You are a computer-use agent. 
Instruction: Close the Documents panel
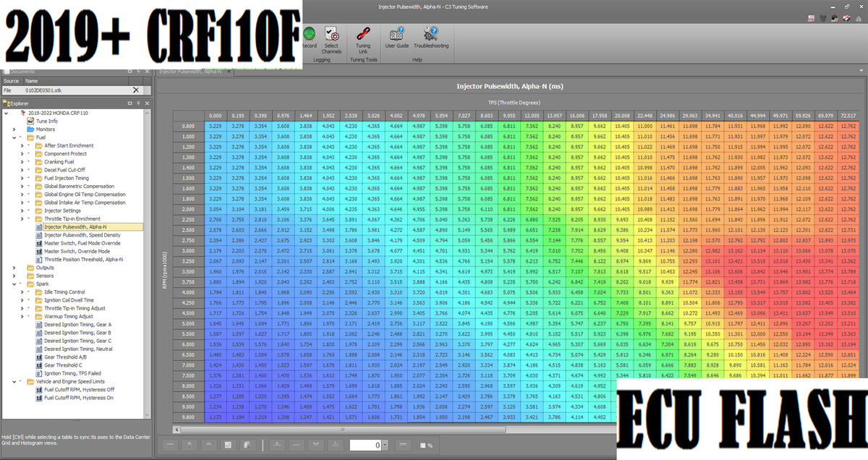point(148,72)
